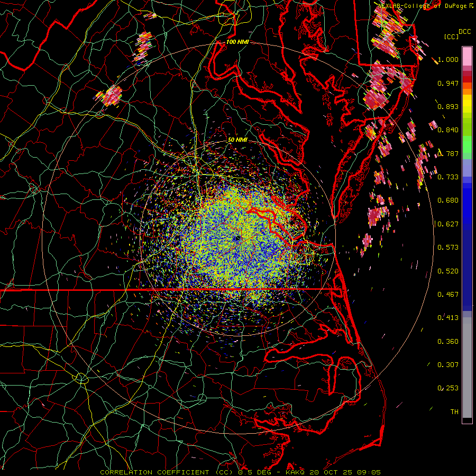Click the KAKQ station ID in footer

pyautogui.click(x=296, y=472)
